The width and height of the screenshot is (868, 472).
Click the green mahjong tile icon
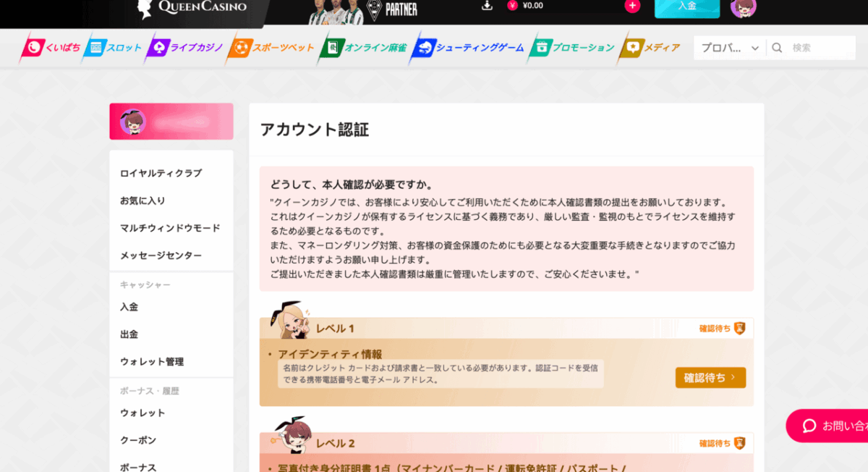[x=331, y=48]
